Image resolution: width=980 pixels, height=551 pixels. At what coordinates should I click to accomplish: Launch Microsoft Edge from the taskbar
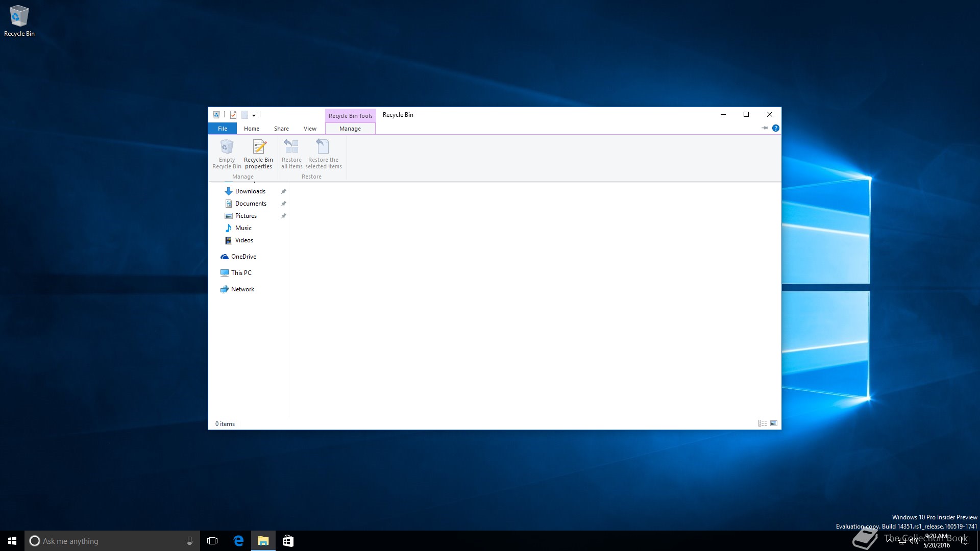[238, 541]
